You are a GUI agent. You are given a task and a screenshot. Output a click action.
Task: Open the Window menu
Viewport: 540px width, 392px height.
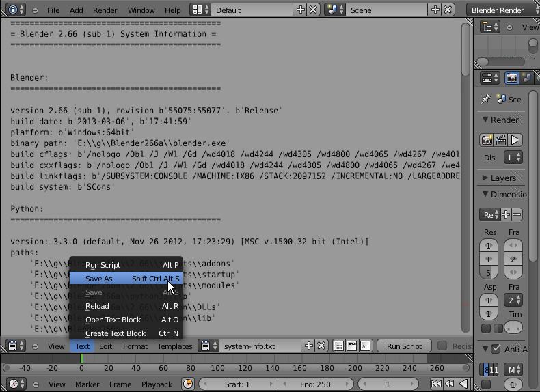[x=141, y=10]
